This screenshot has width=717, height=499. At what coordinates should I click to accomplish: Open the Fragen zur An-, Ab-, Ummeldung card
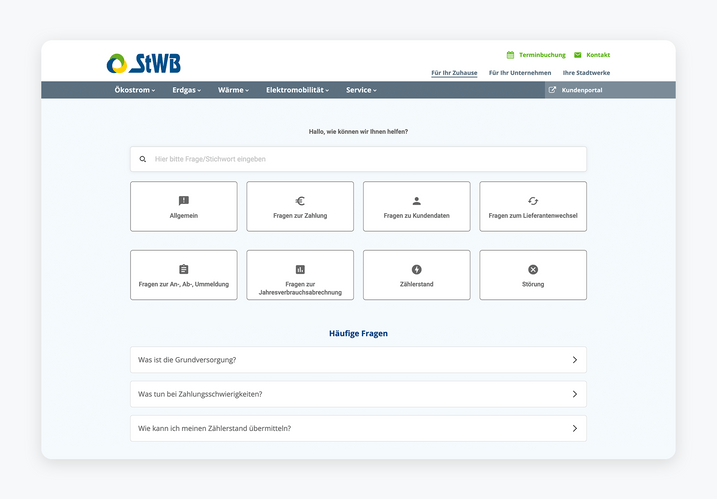tap(184, 275)
